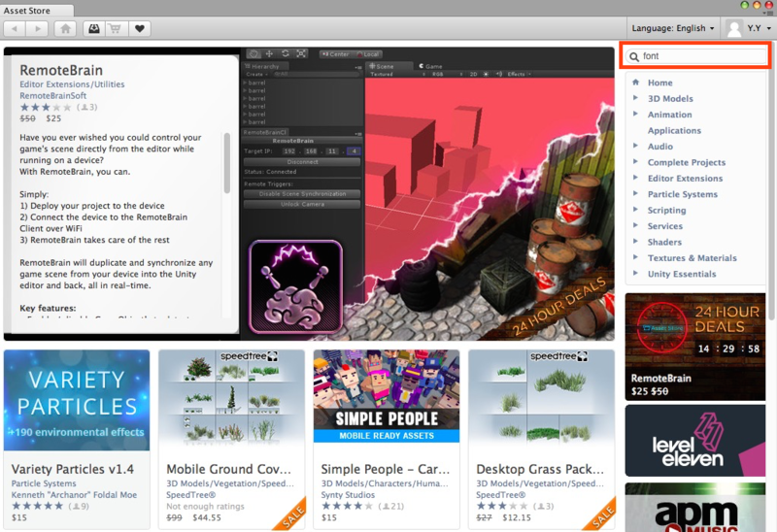Open the Simple People thumbnail
This screenshot has height=532, width=777.
[387, 396]
